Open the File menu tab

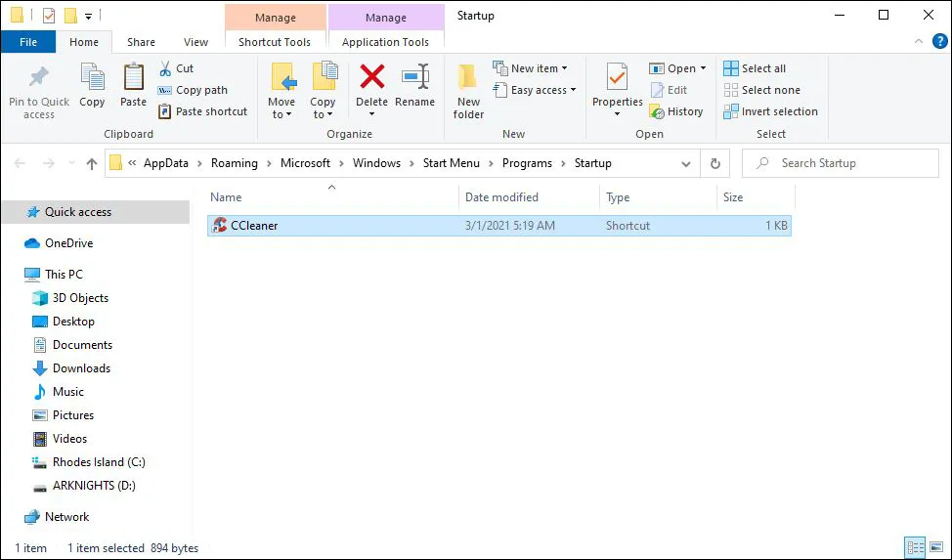pyautogui.click(x=28, y=42)
